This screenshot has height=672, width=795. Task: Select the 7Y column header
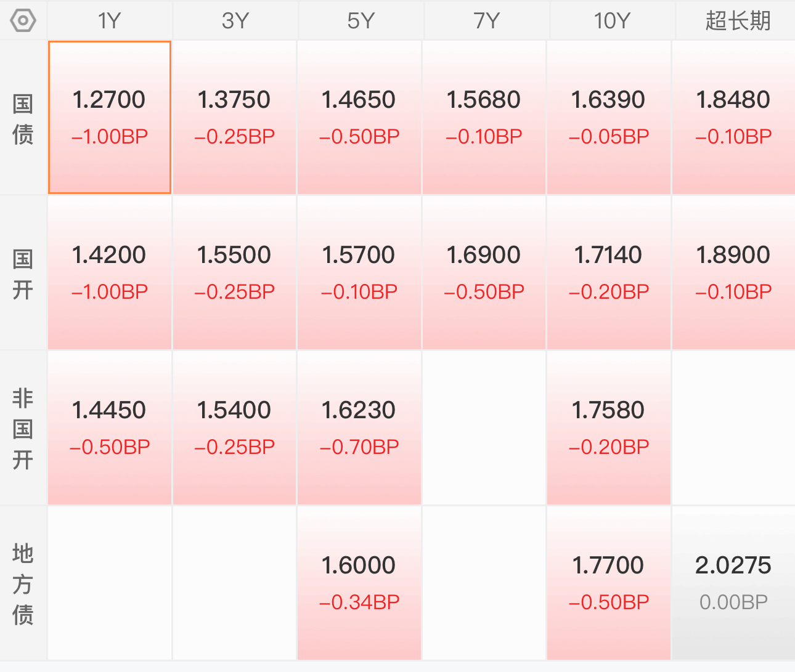(486, 21)
